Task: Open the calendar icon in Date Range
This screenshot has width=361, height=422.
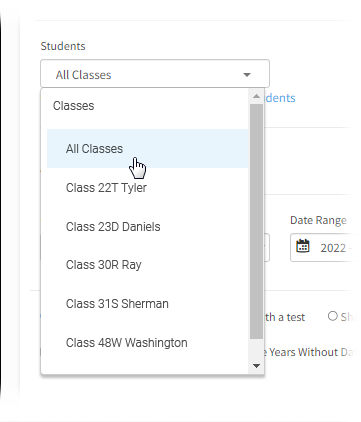Action: coord(303,247)
